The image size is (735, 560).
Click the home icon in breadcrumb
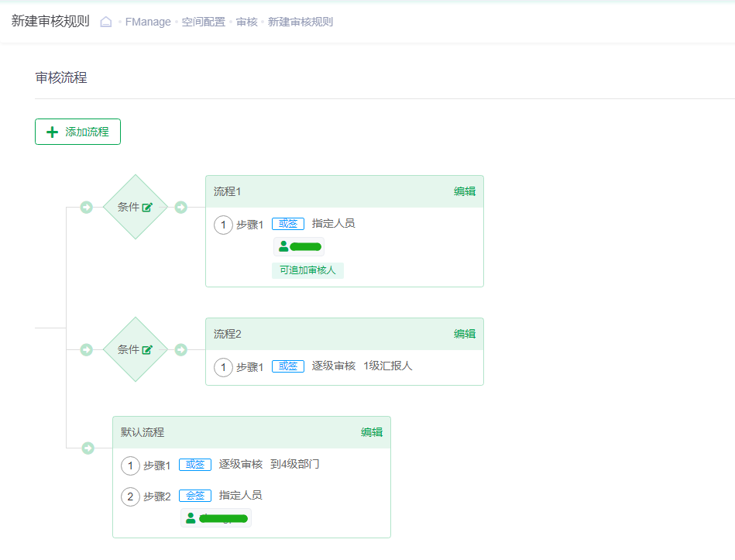coord(106,22)
